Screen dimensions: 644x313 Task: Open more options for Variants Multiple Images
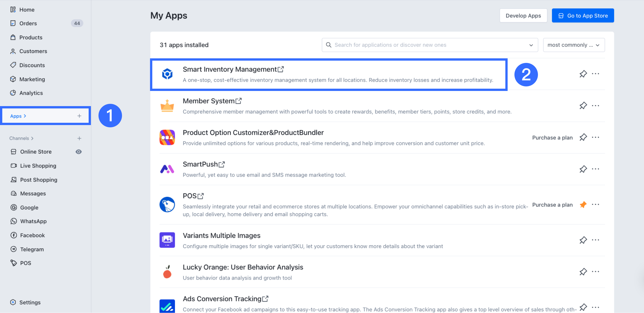point(596,240)
